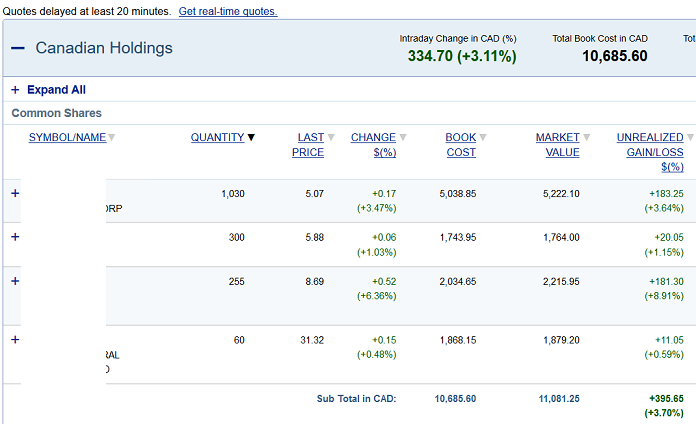Expand the holding row with quantity 255
The width and height of the screenshot is (696, 428).
(x=14, y=281)
